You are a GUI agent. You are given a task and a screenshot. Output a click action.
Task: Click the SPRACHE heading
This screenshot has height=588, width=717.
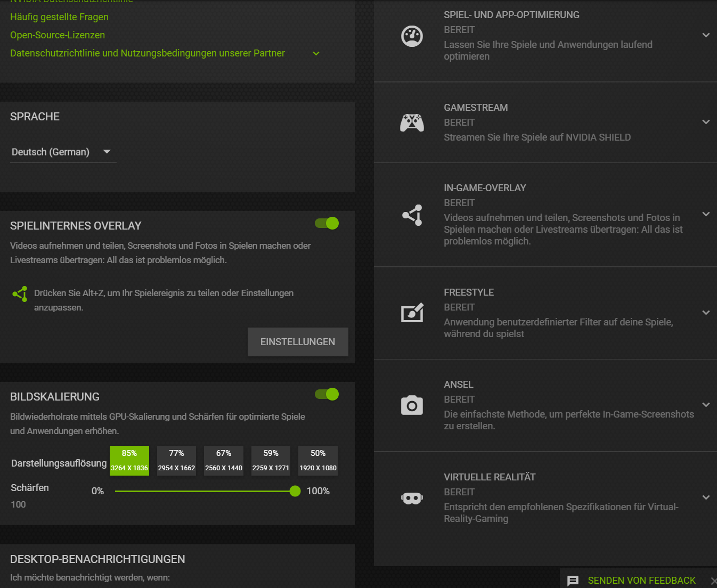tap(35, 117)
